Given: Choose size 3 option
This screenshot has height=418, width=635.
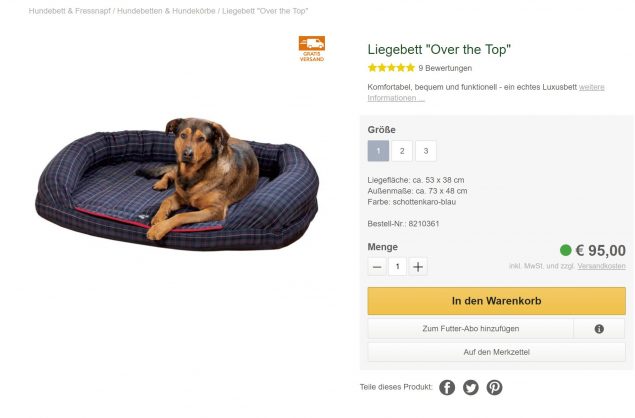Looking at the screenshot, I should [426, 151].
